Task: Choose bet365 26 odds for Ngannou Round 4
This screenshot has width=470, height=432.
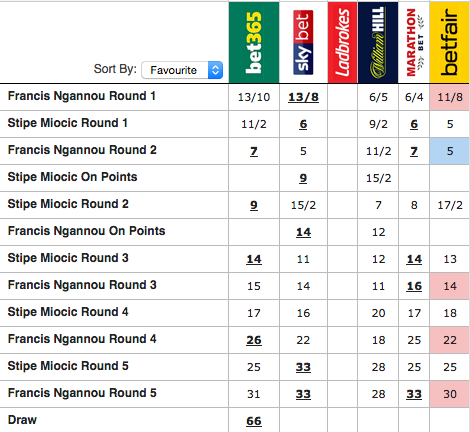Action: tap(254, 340)
